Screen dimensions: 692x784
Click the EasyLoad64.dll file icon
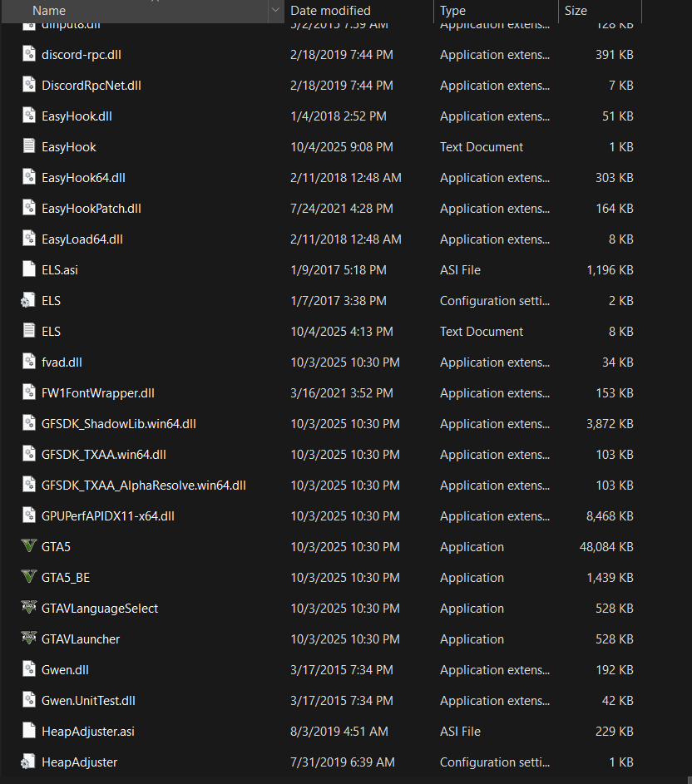point(29,239)
